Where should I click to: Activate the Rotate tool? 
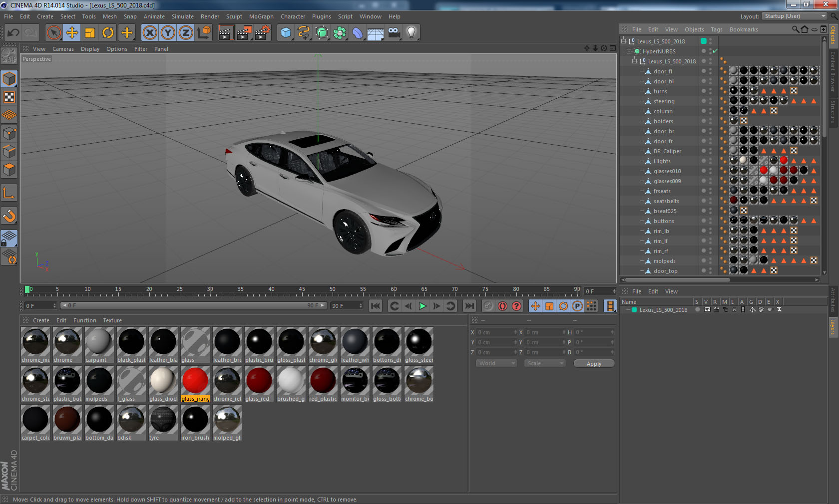108,33
